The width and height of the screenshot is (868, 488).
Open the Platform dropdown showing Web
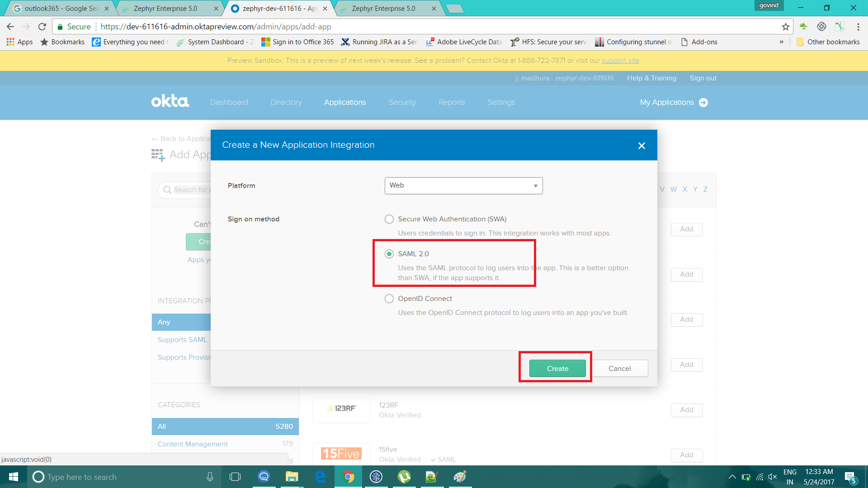(x=463, y=186)
